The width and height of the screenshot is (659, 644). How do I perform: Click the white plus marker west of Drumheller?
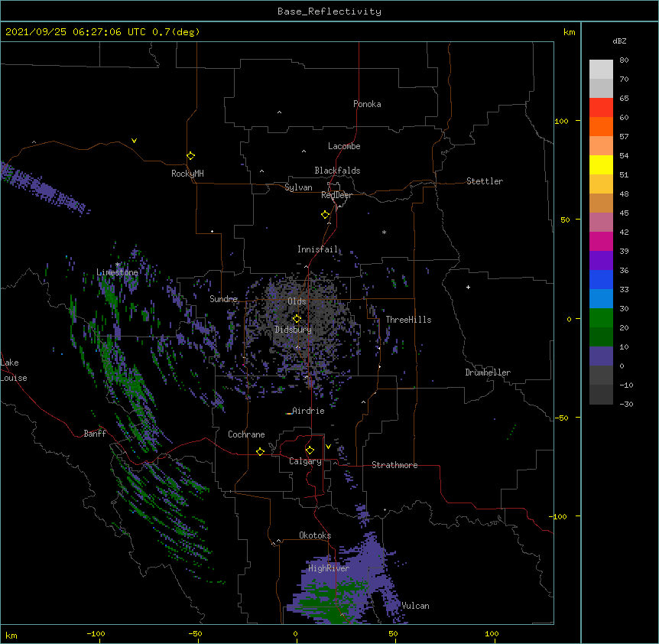[468, 287]
